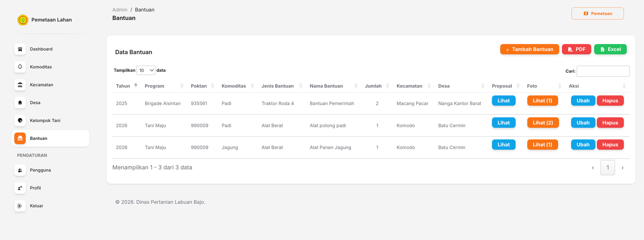Click the Profil user icon
The width and height of the screenshot is (644, 240).
click(20, 188)
